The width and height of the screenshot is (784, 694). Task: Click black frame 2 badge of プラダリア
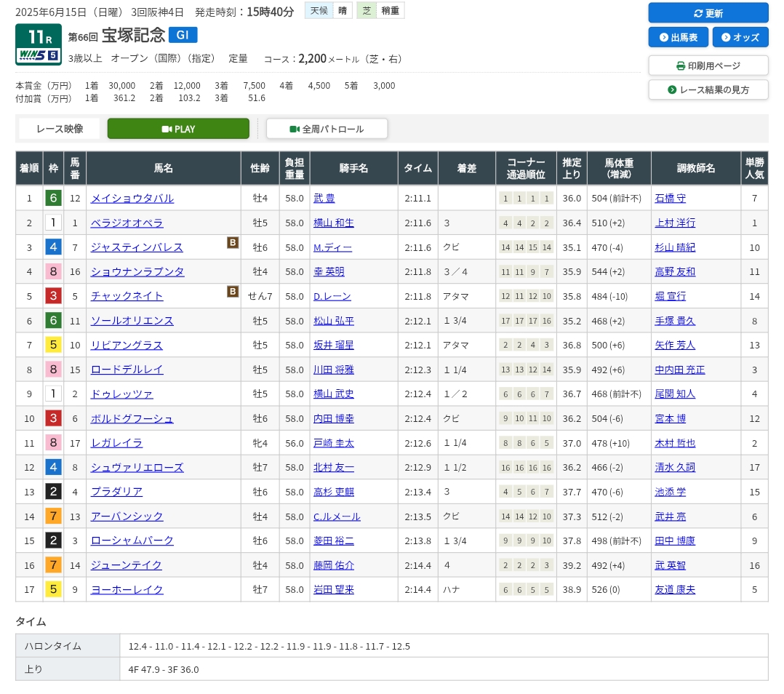[x=54, y=492]
